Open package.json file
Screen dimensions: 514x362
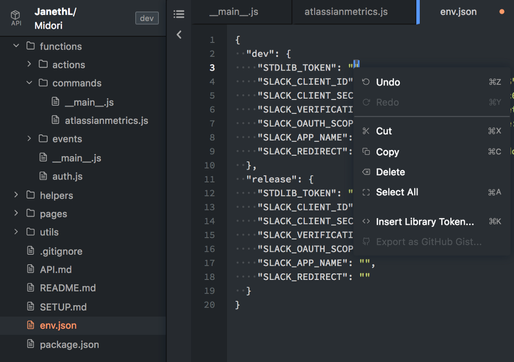click(69, 344)
